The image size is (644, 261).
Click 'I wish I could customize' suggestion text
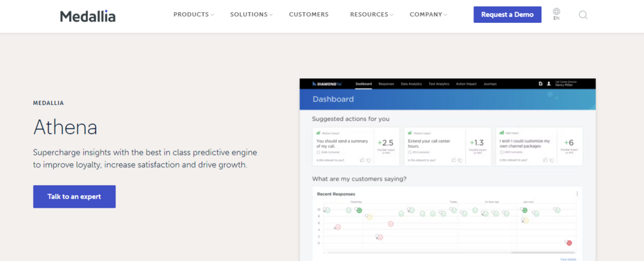[525, 144]
